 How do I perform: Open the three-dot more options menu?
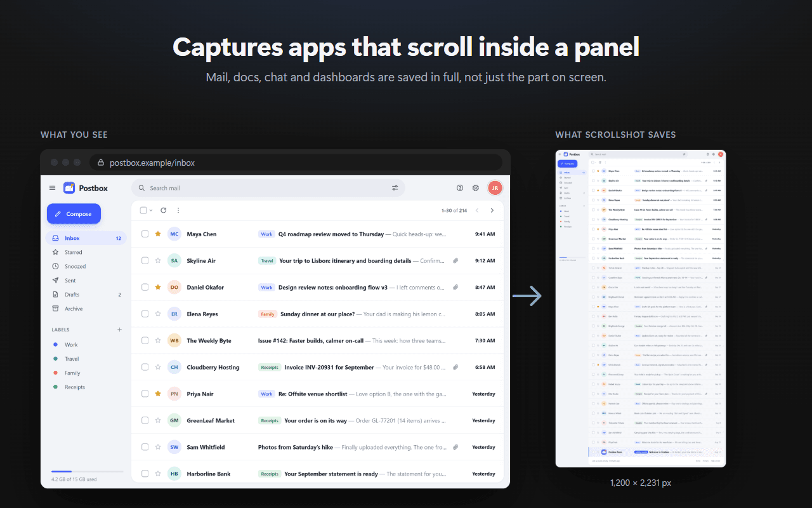click(178, 210)
